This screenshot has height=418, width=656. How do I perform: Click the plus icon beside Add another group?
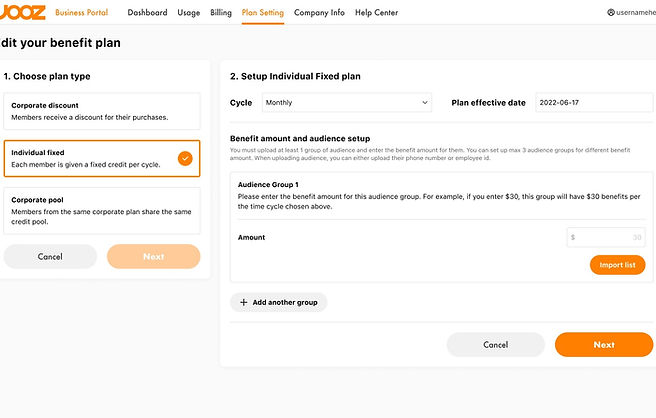point(243,302)
